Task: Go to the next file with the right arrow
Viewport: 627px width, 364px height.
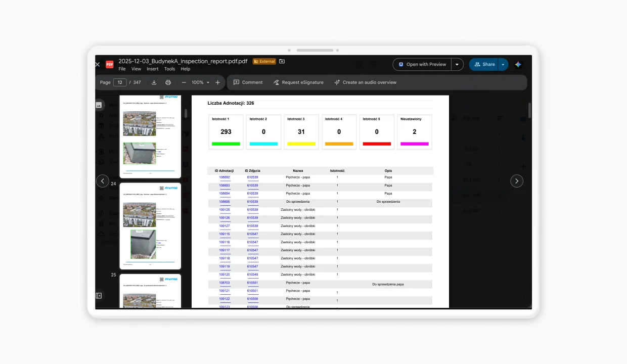Action: [x=517, y=181]
